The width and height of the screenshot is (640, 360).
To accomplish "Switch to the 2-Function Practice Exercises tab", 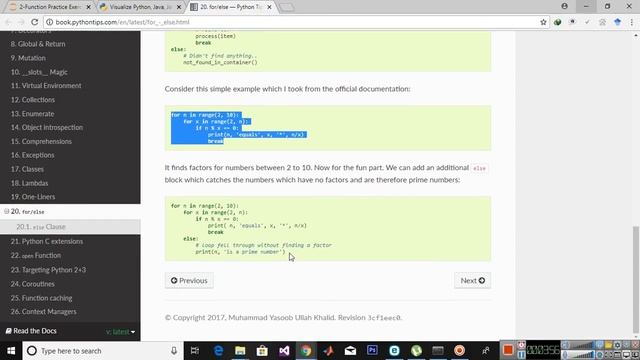I will click(x=50, y=7).
